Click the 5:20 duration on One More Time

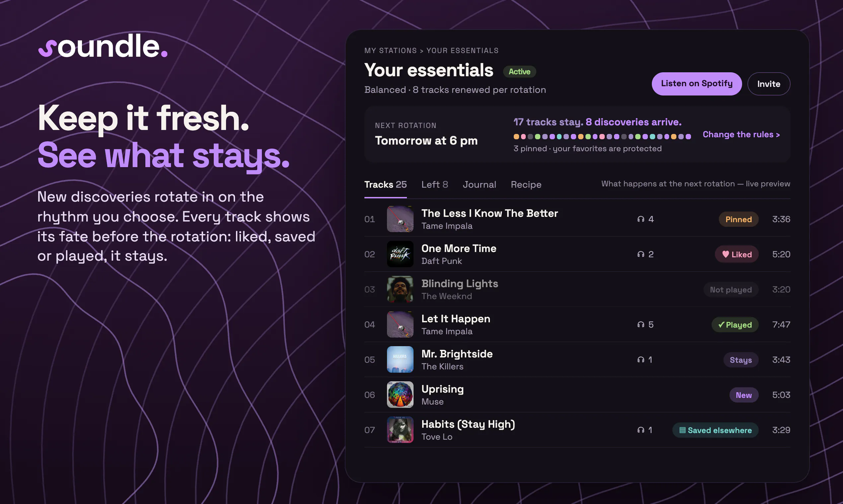pyautogui.click(x=781, y=254)
